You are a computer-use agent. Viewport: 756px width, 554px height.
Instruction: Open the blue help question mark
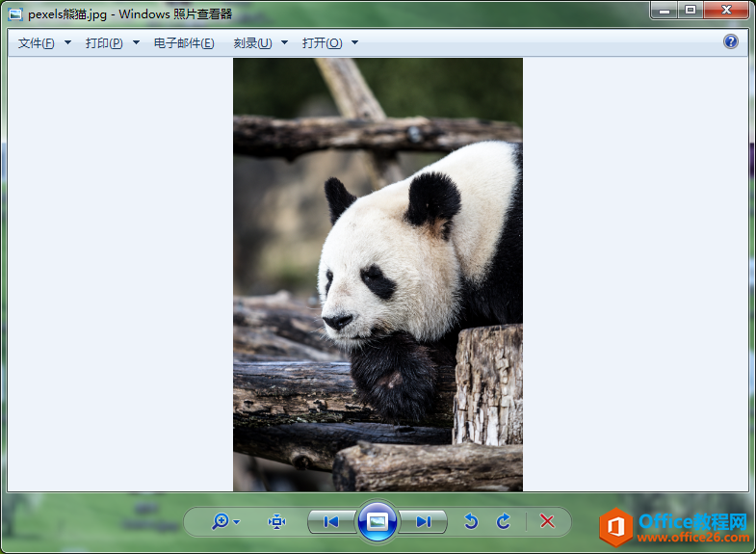[x=731, y=41]
